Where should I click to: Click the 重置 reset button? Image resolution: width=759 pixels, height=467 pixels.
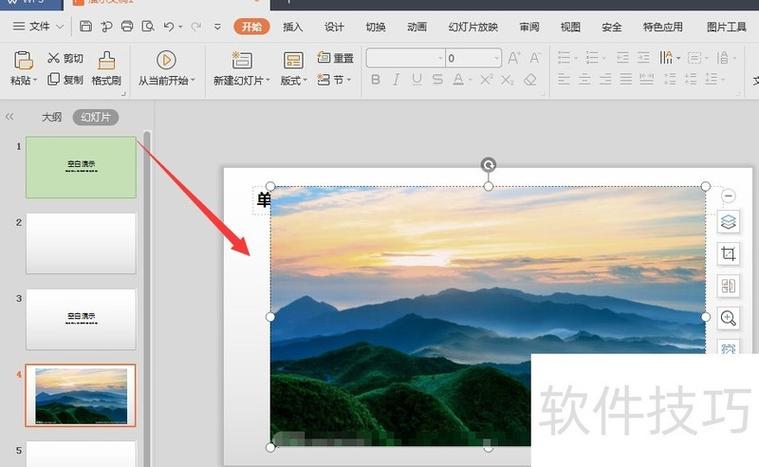coord(335,58)
